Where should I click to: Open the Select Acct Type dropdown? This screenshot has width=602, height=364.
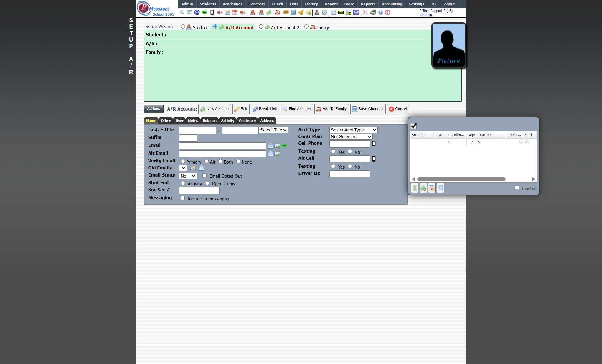(353, 130)
